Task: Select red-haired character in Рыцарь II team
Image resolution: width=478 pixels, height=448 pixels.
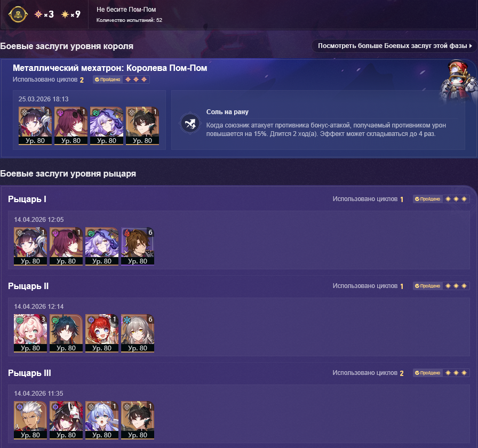Action: point(102,333)
